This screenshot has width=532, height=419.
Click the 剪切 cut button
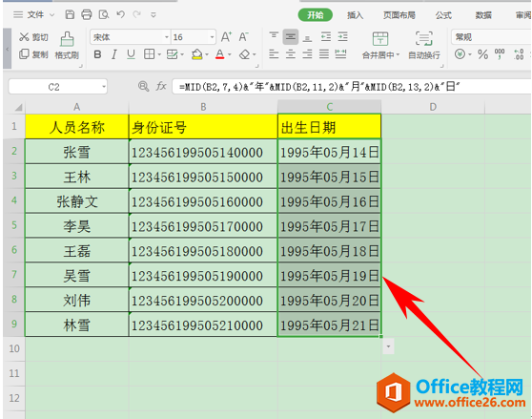tap(33, 37)
